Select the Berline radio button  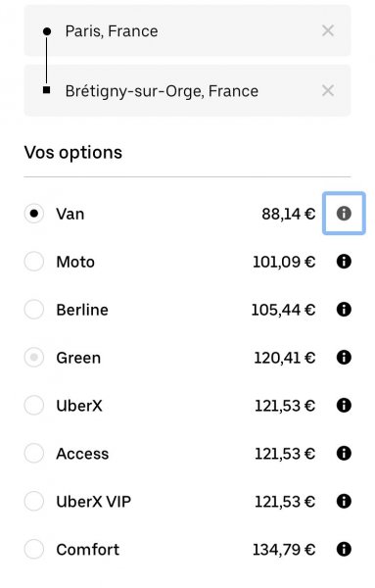click(34, 310)
